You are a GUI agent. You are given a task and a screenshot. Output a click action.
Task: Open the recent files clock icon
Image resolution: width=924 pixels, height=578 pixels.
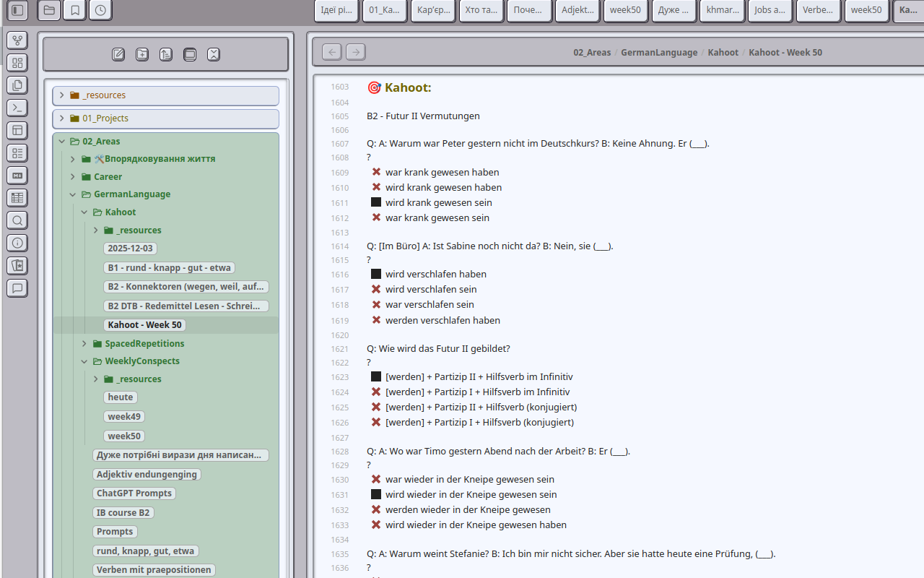(100, 11)
